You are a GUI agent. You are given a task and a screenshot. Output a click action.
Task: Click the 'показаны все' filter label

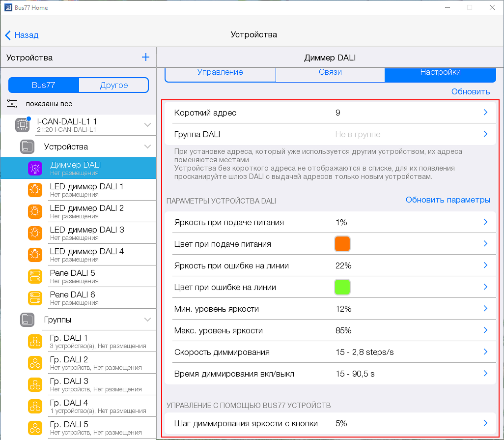[49, 104]
